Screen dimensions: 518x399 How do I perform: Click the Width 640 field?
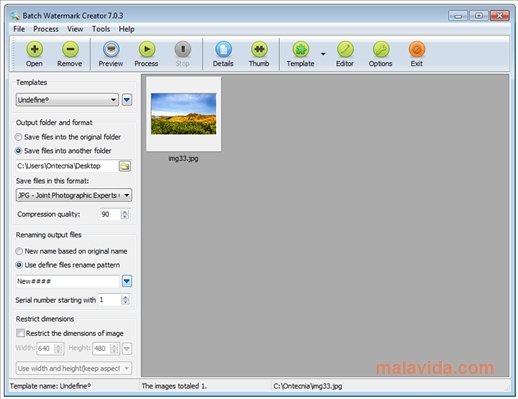click(x=46, y=349)
